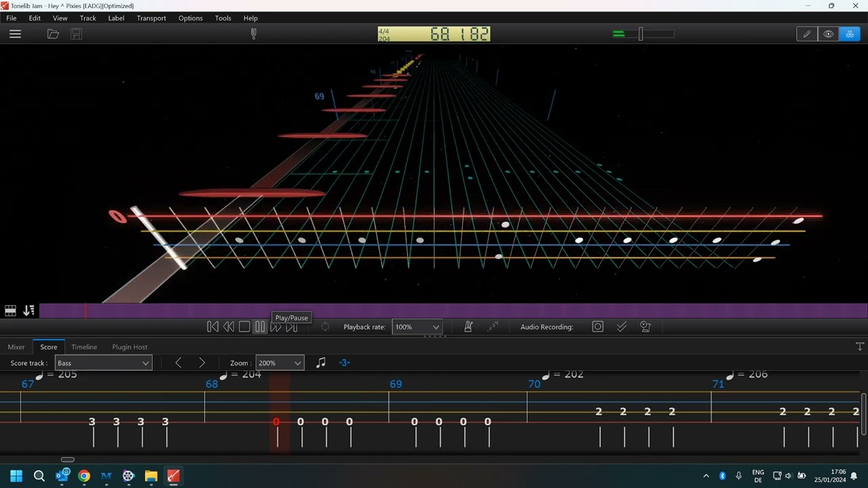Click bar 70 marker in the score

[x=534, y=384]
